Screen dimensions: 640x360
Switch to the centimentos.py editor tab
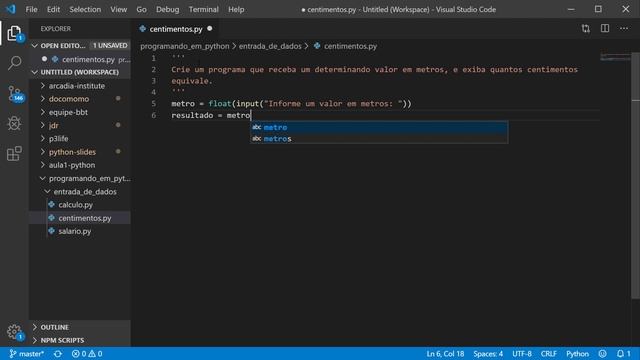[176, 29]
